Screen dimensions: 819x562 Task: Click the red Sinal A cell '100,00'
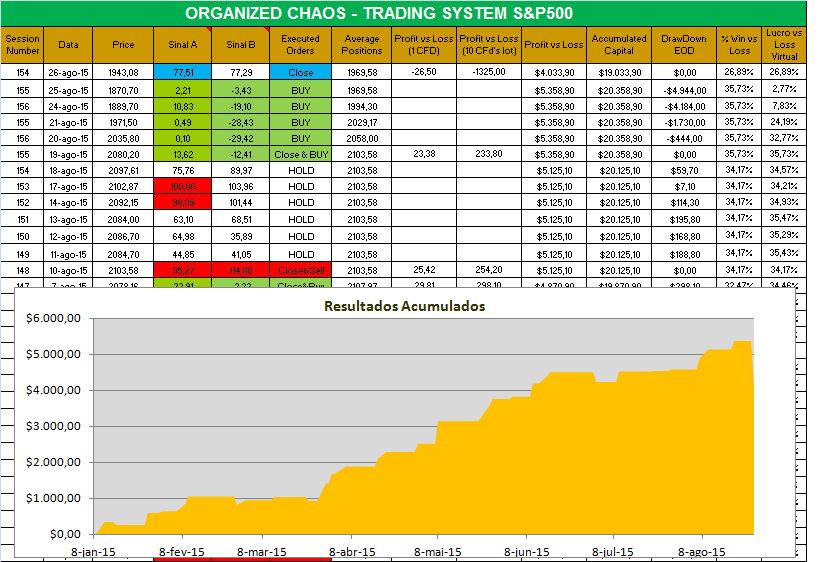[x=183, y=186]
